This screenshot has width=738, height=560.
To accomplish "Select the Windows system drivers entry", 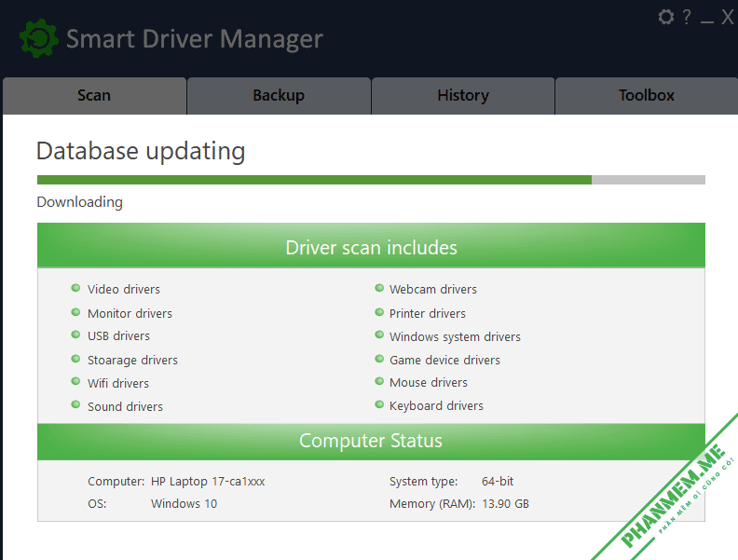I will pos(455,337).
